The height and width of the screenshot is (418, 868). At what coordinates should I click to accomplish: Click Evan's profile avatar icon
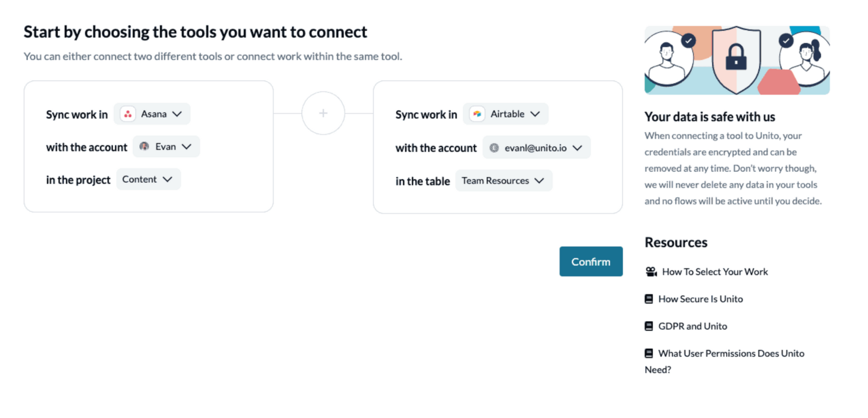(x=144, y=147)
